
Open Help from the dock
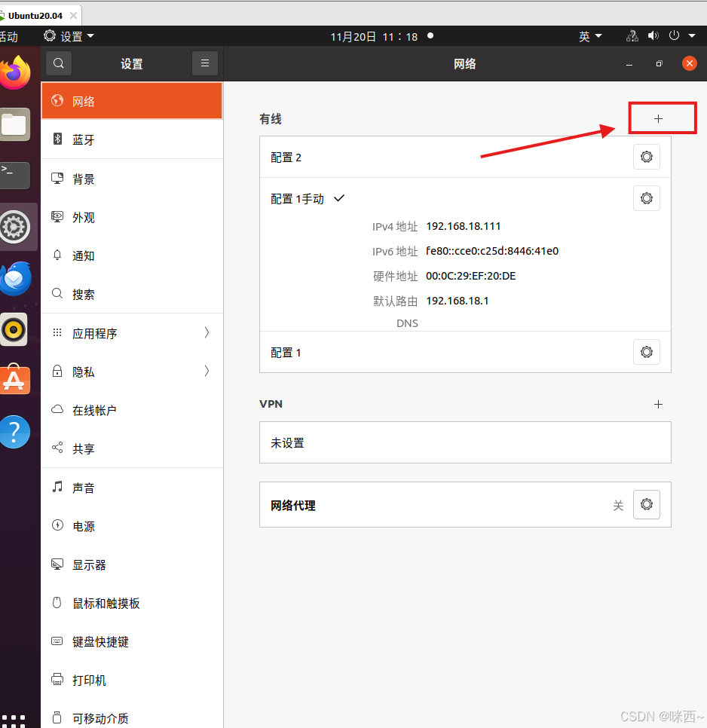click(x=15, y=432)
